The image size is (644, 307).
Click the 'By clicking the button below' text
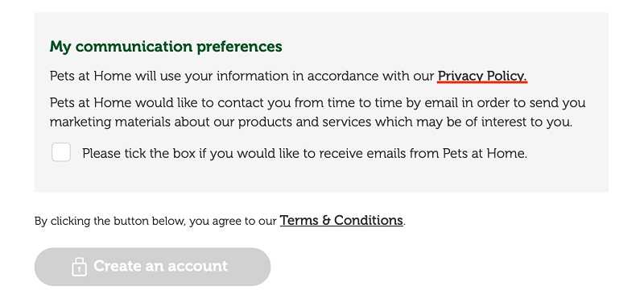pos(111,221)
